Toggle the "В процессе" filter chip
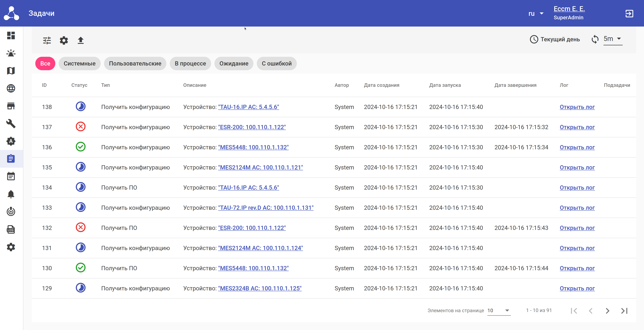644x330 pixels. [x=190, y=63]
